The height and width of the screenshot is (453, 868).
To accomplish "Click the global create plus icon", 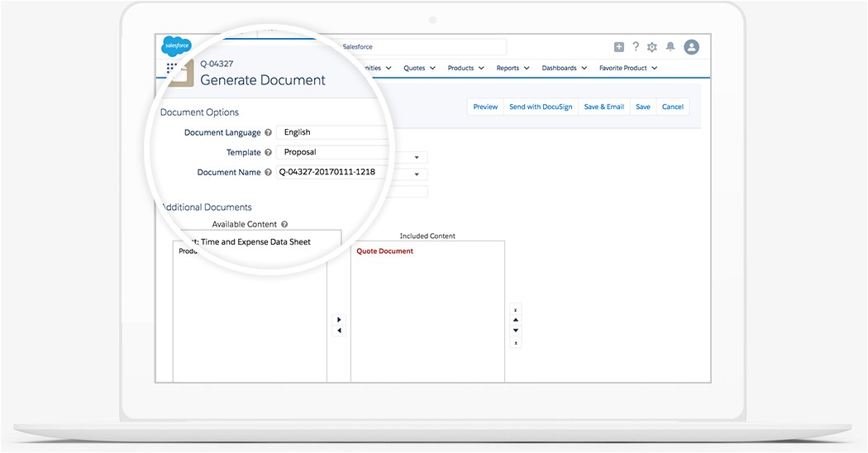I will [x=619, y=47].
